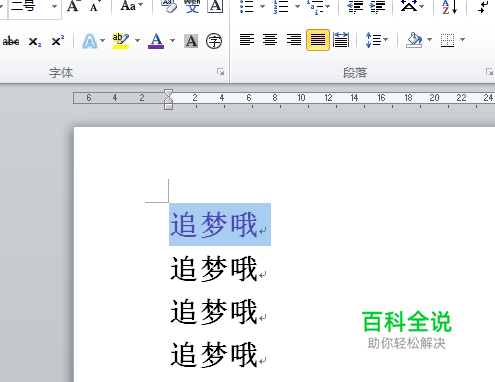Click the Shrink Font button
Viewport: 495px width, 382px height.
click(x=94, y=6)
